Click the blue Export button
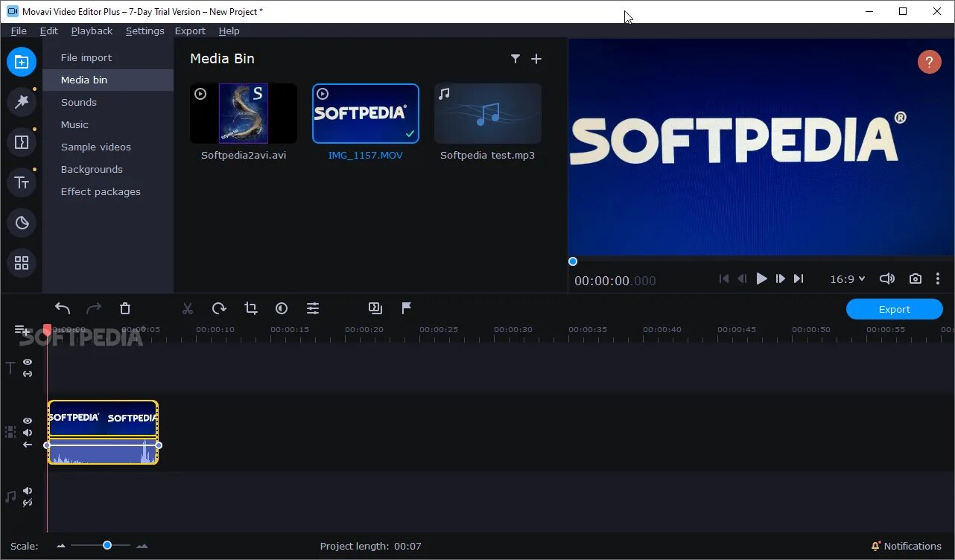This screenshot has width=955, height=560. pos(894,309)
